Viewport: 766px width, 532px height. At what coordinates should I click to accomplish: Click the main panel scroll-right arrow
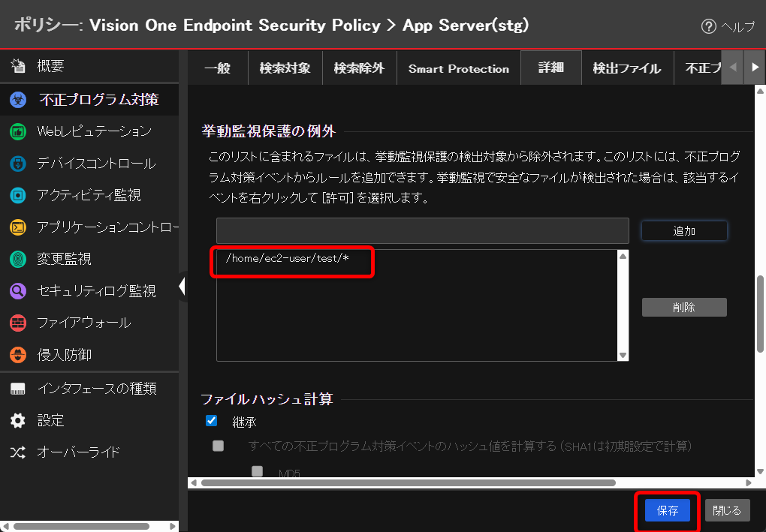pyautogui.click(x=749, y=482)
